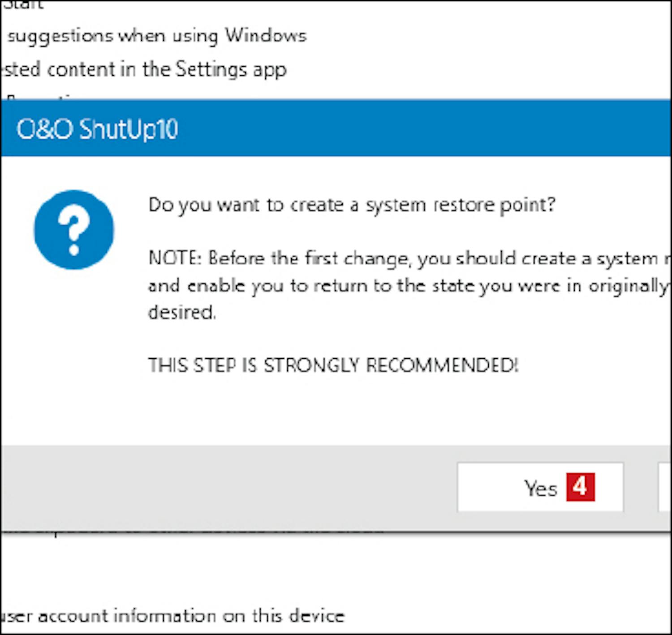Select the 'account information on this device' row

[x=172, y=616]
